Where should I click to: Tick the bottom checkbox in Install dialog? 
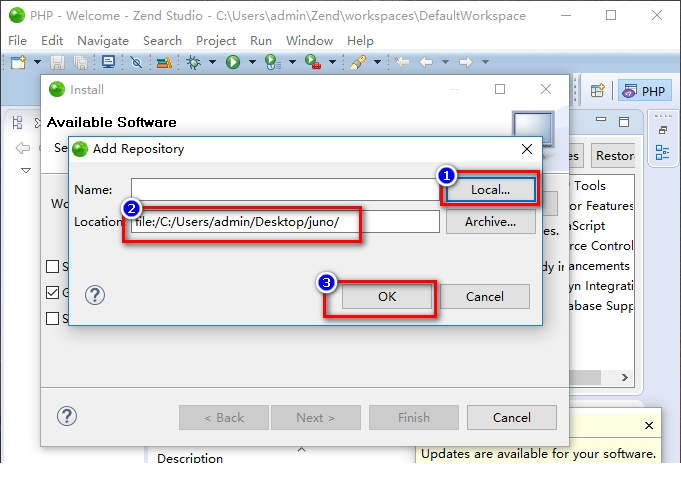click(x=53, y=318)
